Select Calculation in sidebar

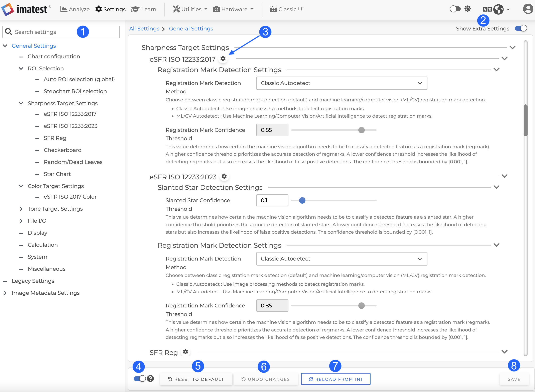[43, 245]
